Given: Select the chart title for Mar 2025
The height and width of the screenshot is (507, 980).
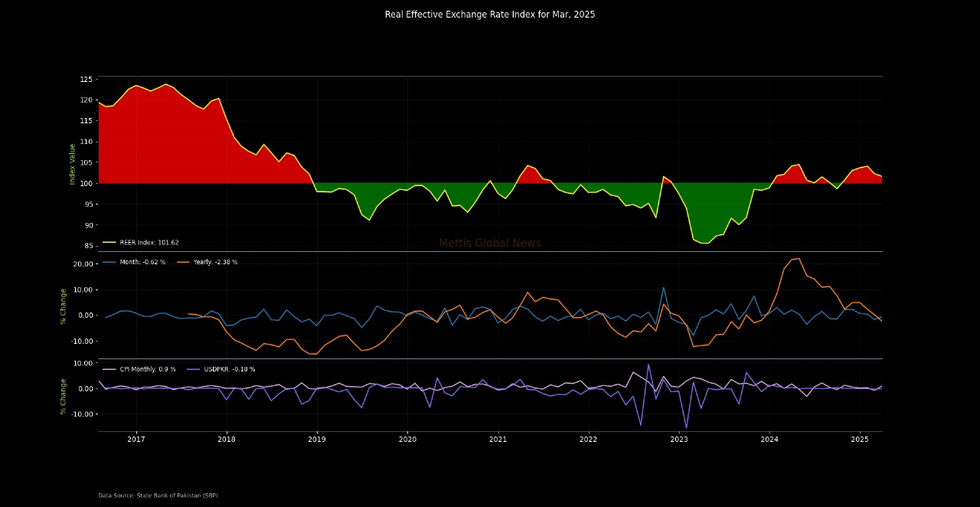Looking at the screenshot, I should 490,14.
